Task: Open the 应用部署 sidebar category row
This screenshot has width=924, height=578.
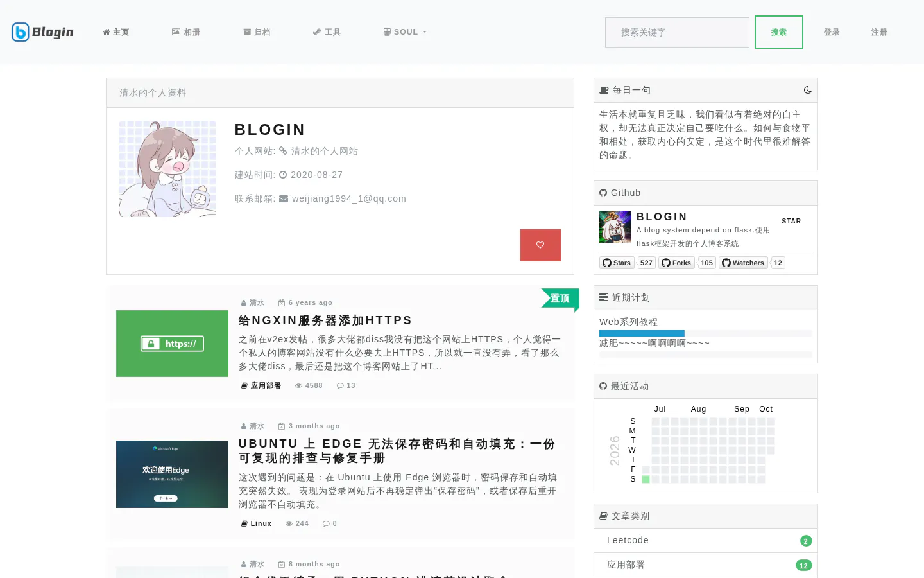Action: pyautogui.click(x=706, y=565)
